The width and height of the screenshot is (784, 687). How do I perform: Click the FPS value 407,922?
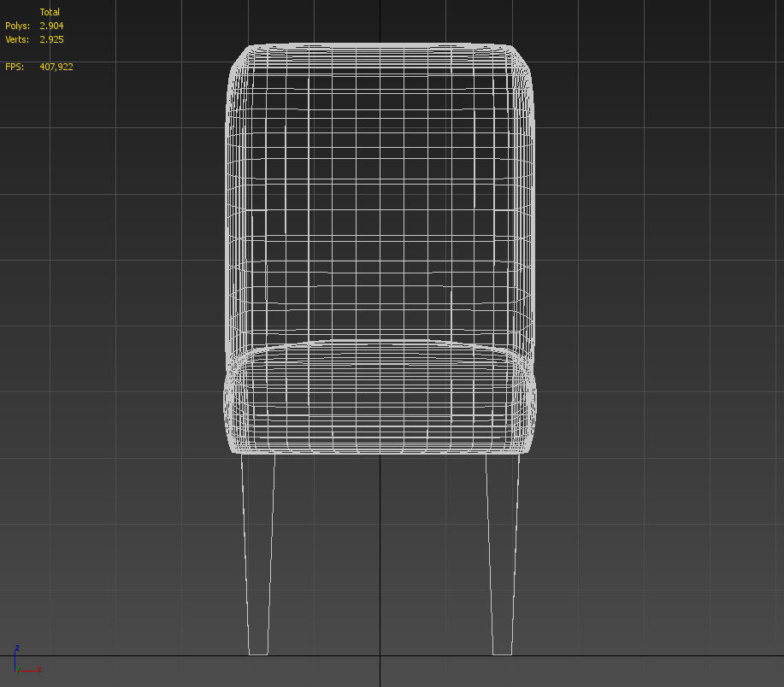[56, 67]
